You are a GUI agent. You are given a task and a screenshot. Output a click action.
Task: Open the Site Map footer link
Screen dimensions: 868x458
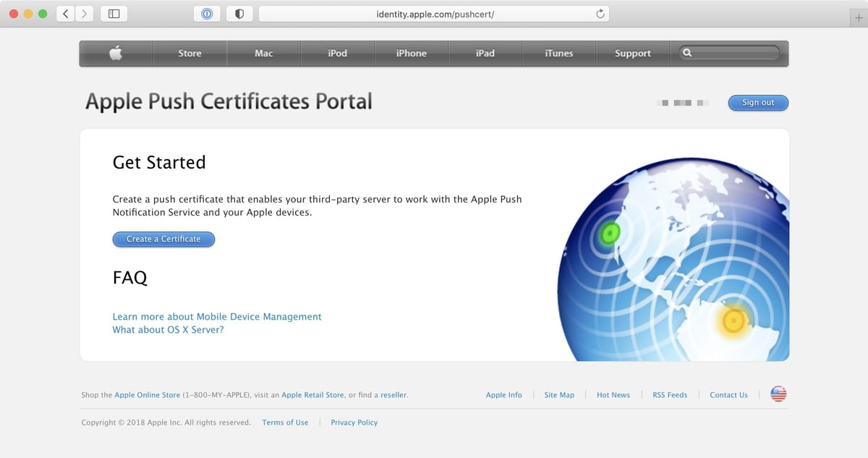[559, 395]
